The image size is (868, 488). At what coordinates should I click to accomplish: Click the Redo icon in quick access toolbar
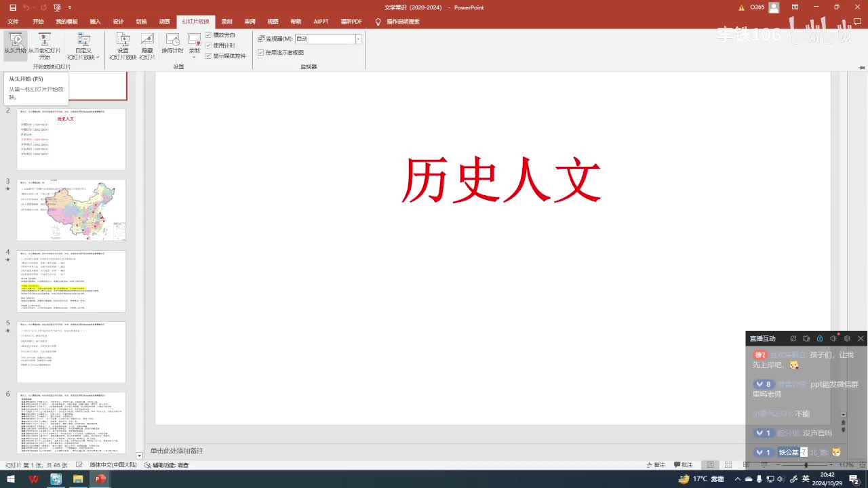coord(44,7)
